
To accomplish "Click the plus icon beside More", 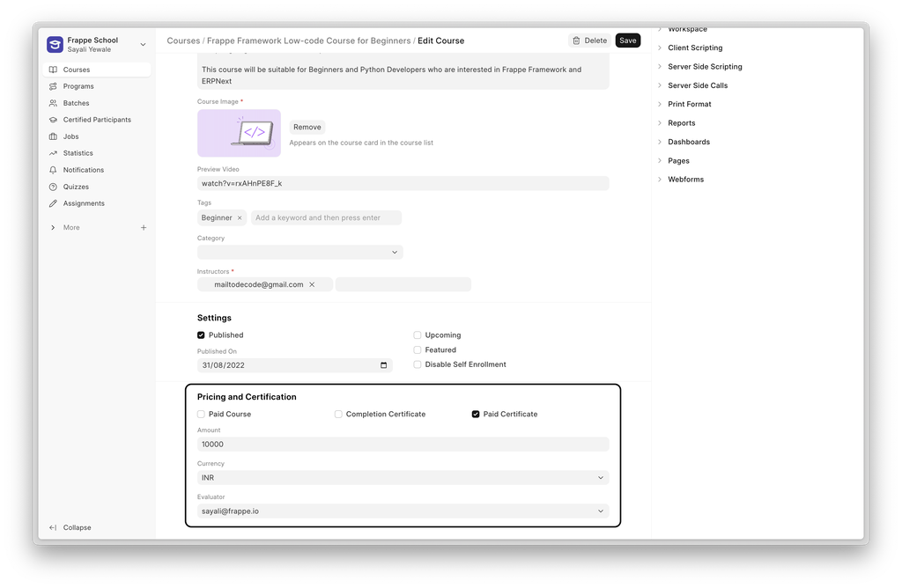I will coord(144,227).
